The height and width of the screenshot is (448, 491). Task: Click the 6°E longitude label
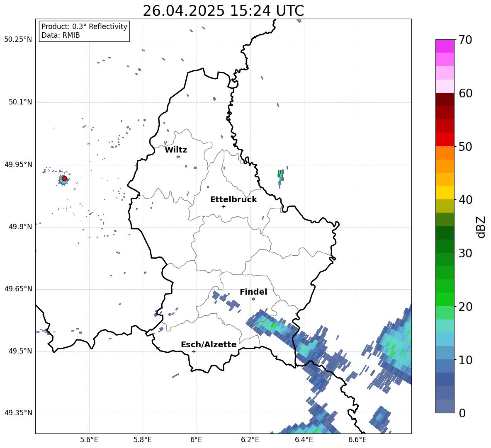[196, 440]
